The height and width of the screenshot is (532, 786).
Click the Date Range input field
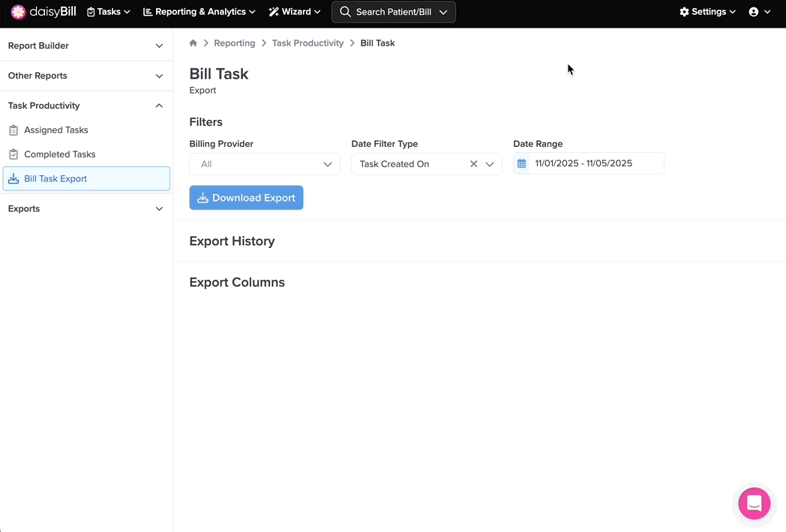[x=595, y=164]
